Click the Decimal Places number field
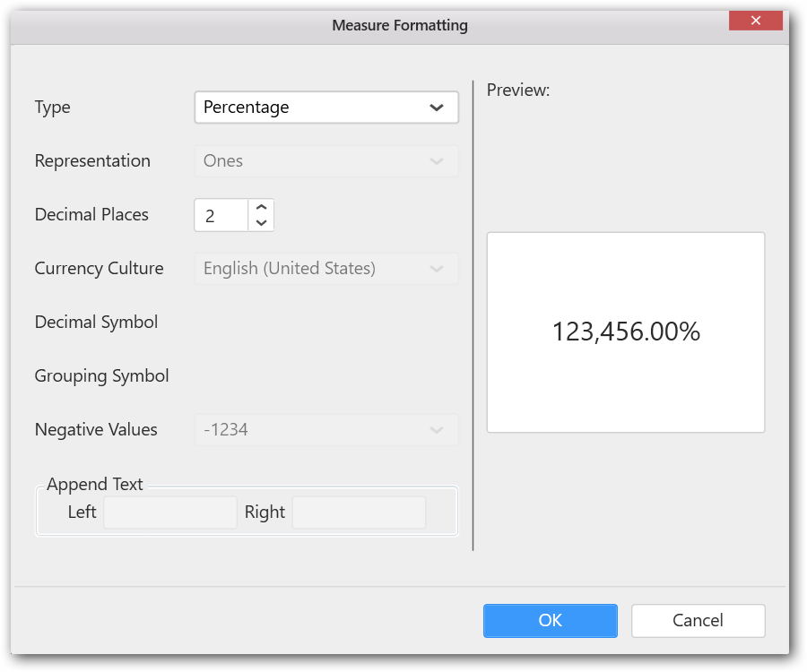Viewport: 807px width, 672px height. 221,215
